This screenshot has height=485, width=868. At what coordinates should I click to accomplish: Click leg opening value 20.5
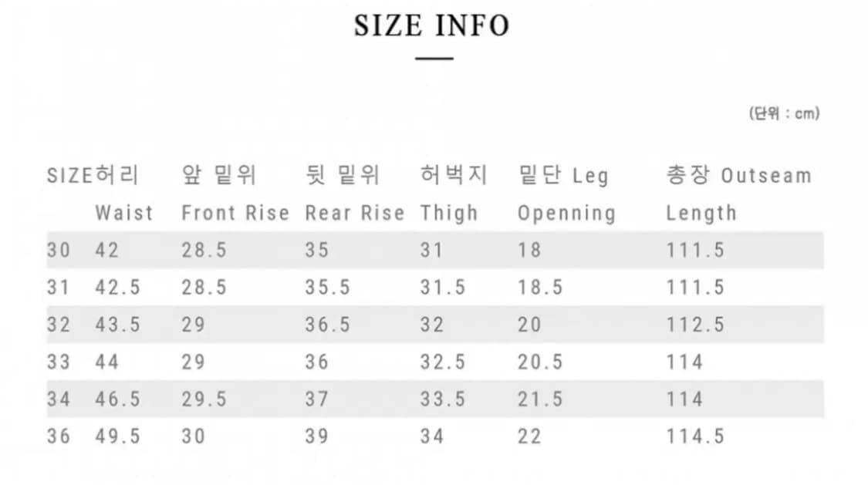pyautogui.click(x=540, y=362)
